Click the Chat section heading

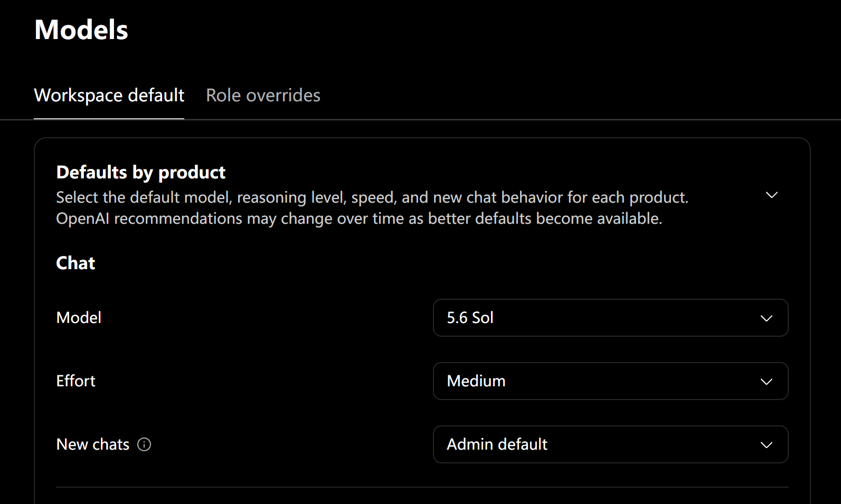(x=75, y=263)
